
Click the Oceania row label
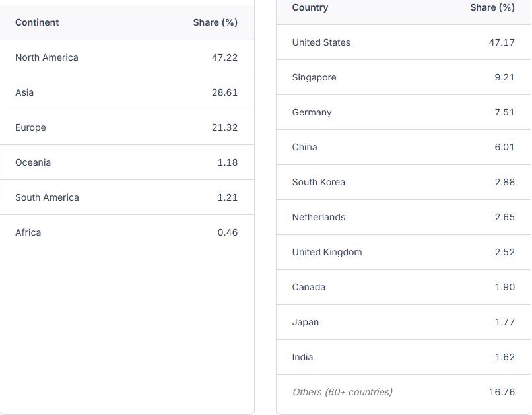pos(33,162)
